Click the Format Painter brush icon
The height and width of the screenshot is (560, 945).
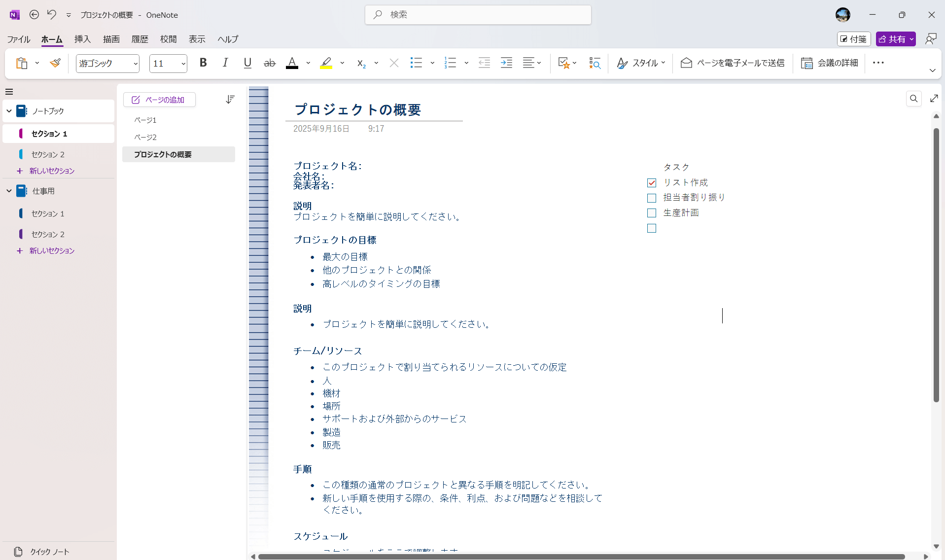coord(55,63)
